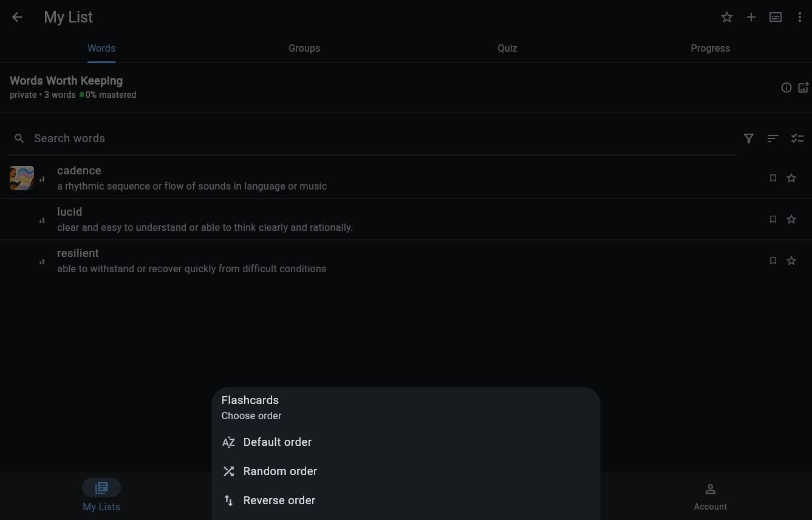
Task: Click the search magnifier icon
Action: click(x=19, y=139)
